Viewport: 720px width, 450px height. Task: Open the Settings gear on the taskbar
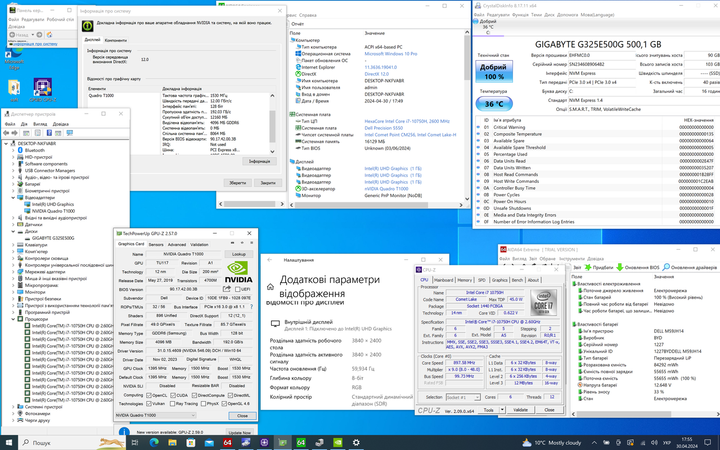[x=356, y=442]
